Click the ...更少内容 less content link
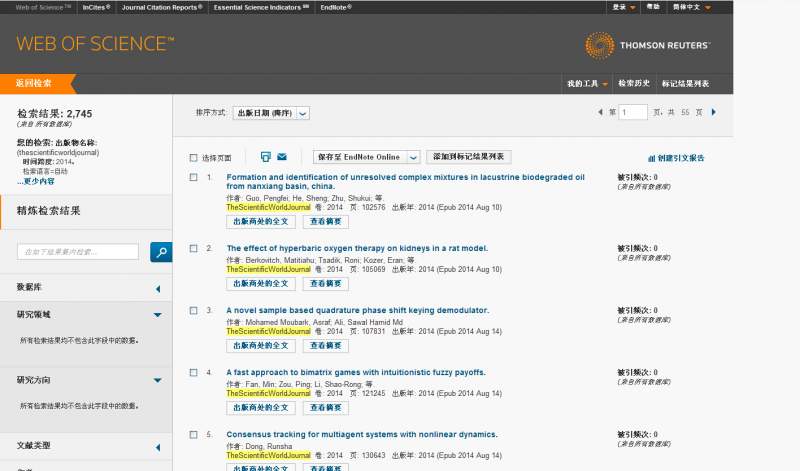This screenshot has height=471, width=800. 36,181
